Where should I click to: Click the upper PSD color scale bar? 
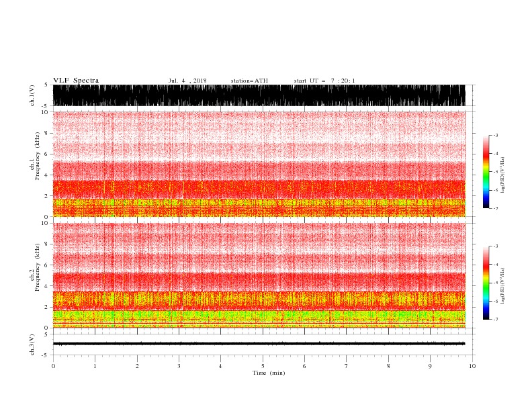[486, 172]
